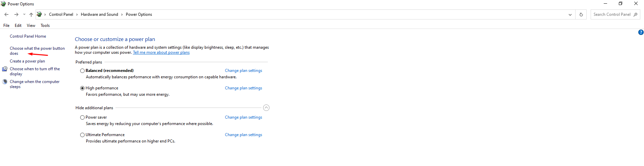Viewport: 644px width, 166px height.
Task: Open Change plan settings for High performance
Action: point(243,88)
